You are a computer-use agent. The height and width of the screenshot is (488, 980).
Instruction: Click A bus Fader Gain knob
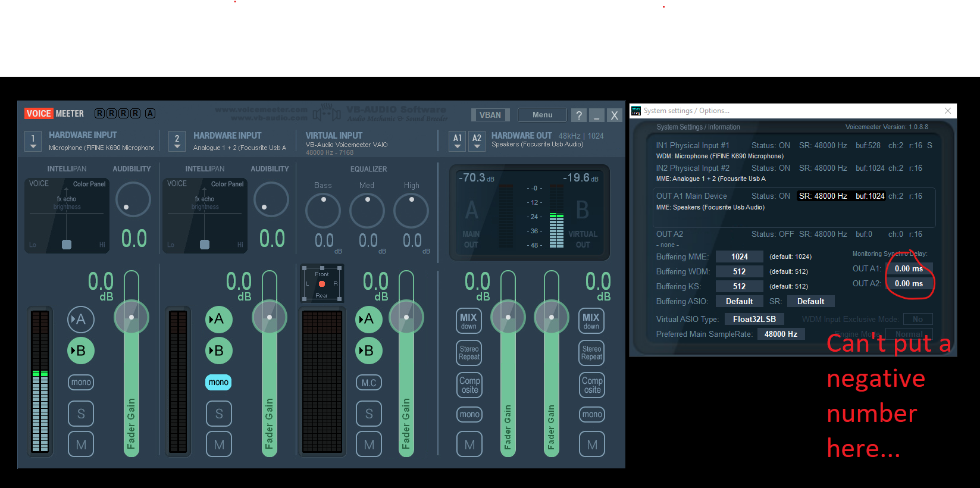[508, 317]
